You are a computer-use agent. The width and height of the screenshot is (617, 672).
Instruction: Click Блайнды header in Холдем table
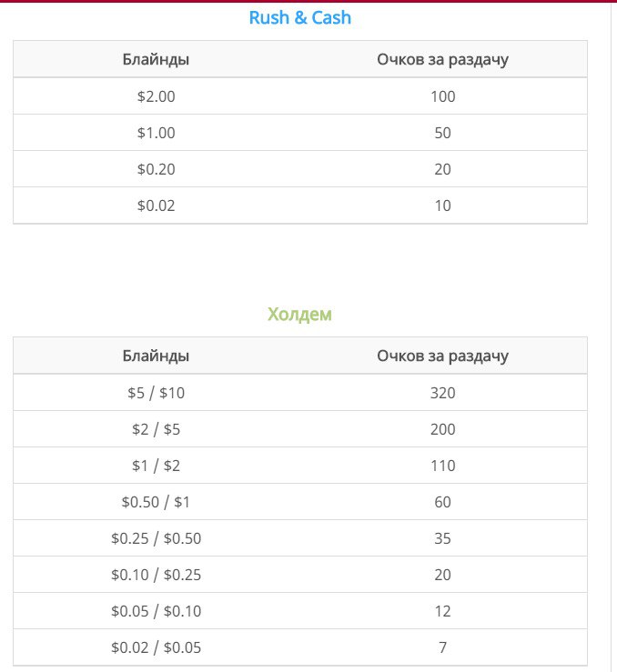pos(156,356)
